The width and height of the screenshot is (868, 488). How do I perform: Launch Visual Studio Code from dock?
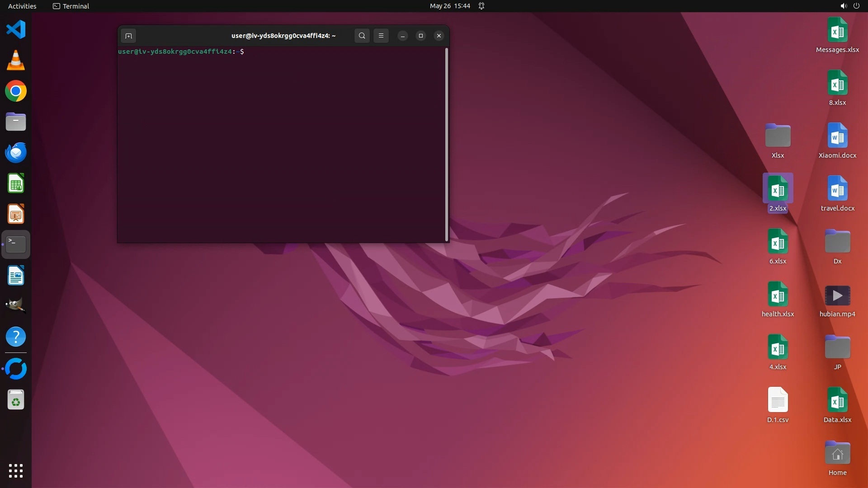16,30
